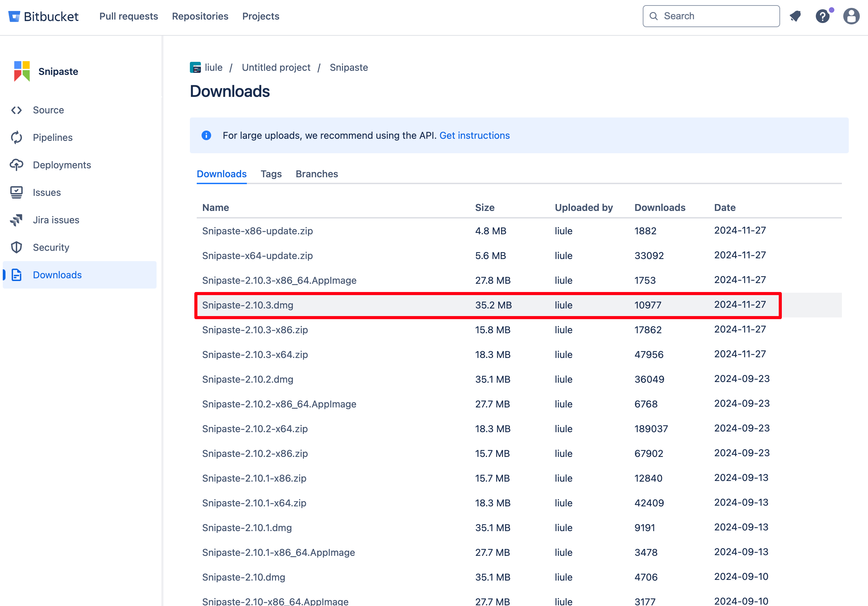868x606 pixels.
Task: Click the magnifier icon in search box
Action: pyautogui.click(x=653, y=16)
